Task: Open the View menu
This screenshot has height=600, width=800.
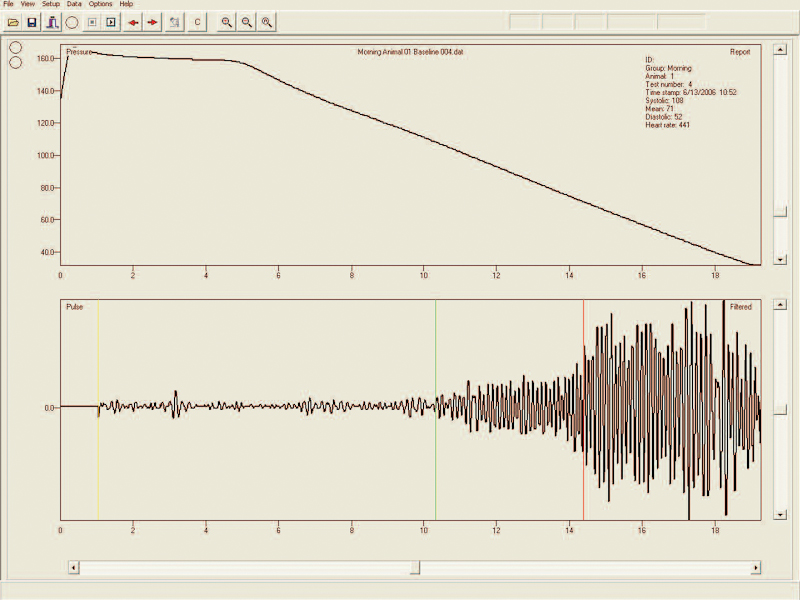Action: (x=28, y=4)
